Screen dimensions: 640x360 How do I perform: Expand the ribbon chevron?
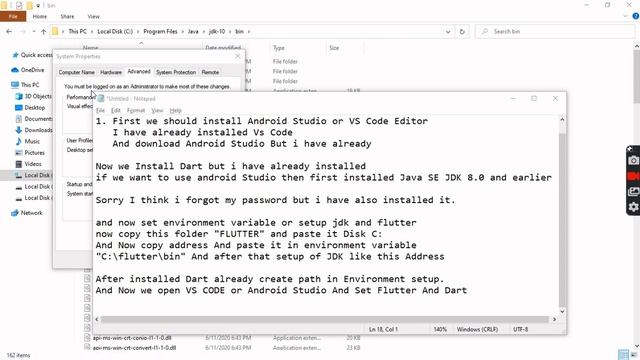coord(625,16)
